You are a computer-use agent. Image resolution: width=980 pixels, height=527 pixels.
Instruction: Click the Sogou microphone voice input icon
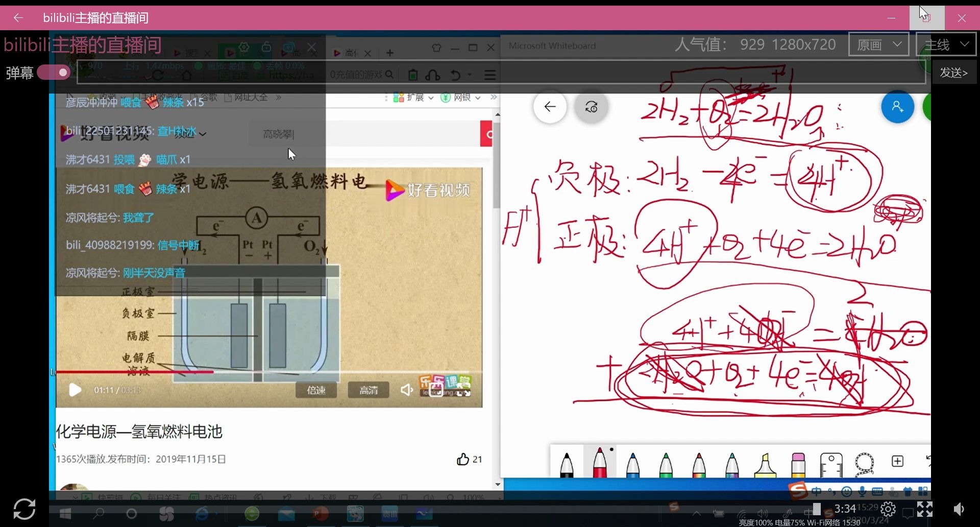pyautogui.click(x=862, y=492)
